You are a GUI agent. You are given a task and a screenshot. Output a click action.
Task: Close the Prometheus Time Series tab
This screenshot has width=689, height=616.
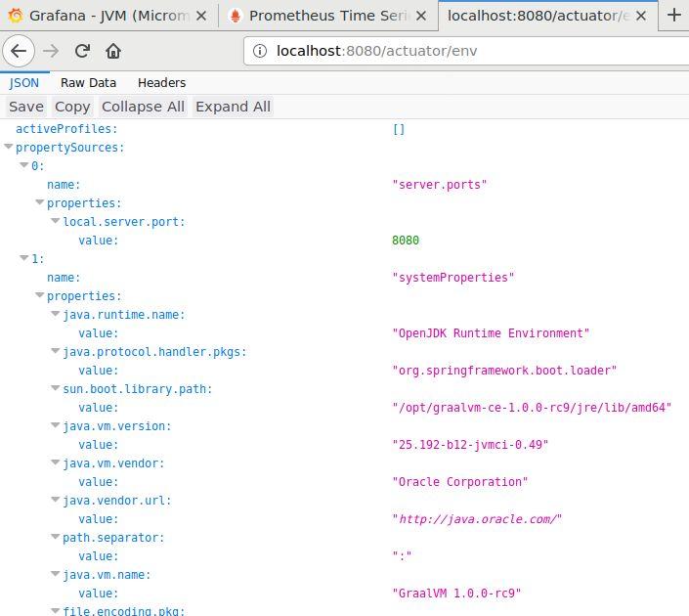click(x=421, y=16)
